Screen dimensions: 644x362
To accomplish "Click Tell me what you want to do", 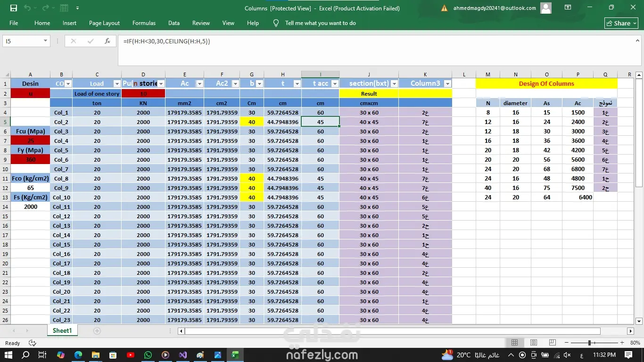I will (x=320, y=23).
